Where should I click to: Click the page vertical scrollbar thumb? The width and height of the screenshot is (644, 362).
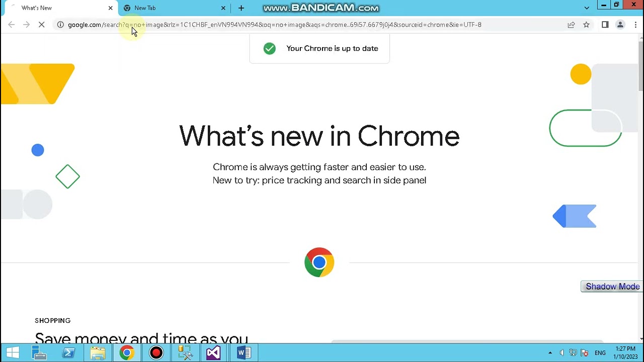[640, 65]
